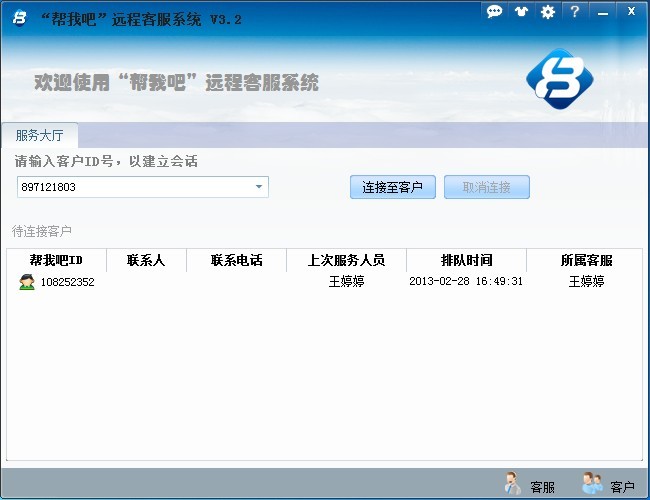Open the chat message icon in title bar
This screenshot has width=650, height=500.
pyautogui.click(x=494, y=11)
